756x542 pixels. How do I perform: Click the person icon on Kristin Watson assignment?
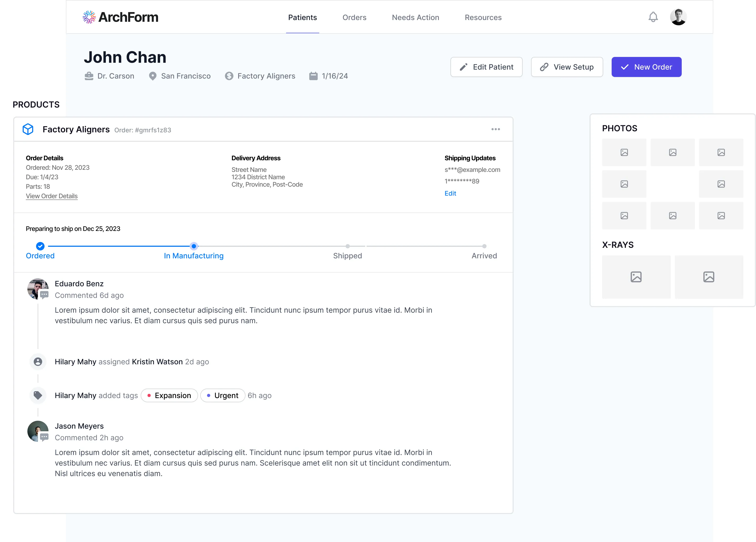click(38, 362)
